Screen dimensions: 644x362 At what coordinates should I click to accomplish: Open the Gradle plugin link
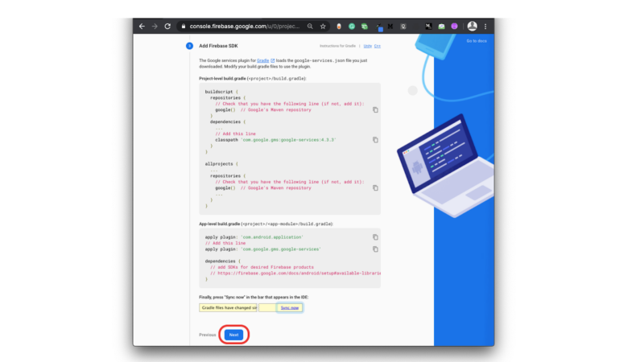point(263,60)
